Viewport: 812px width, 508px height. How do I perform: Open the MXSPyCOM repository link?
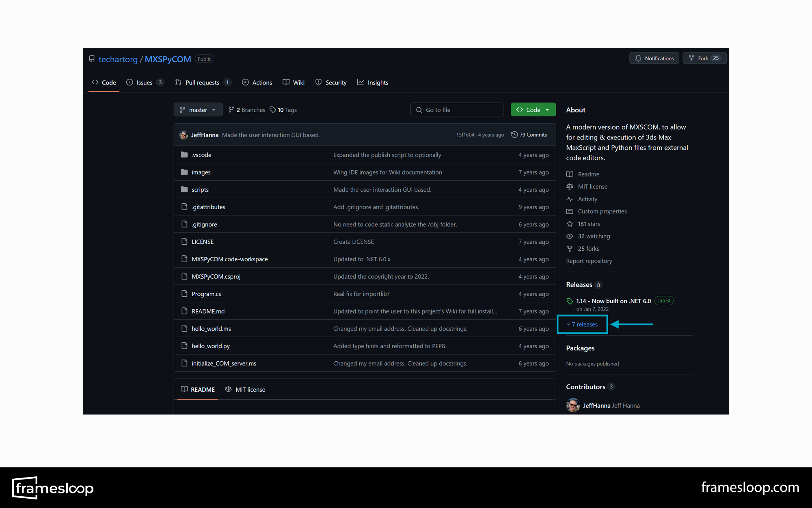pos(168,59)
